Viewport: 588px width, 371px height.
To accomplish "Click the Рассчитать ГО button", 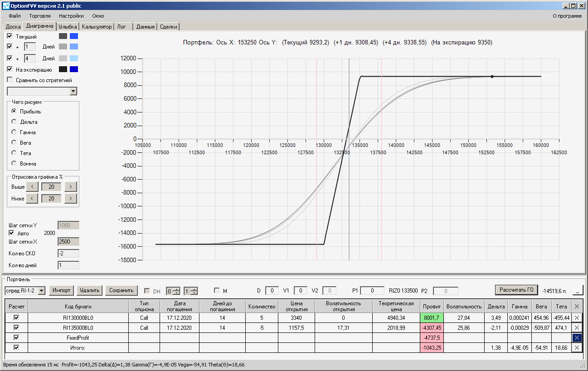I will (516, 290).
